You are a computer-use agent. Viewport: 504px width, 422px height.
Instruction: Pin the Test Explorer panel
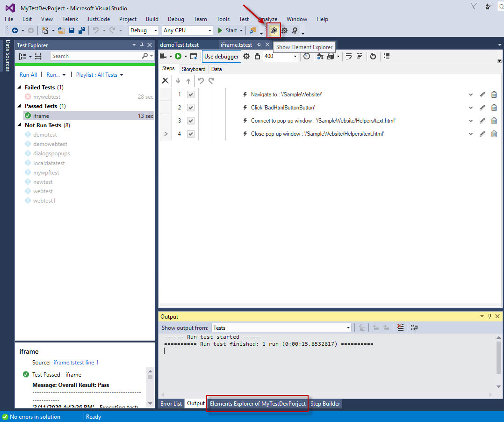pyautogui.click(x=142, y=45)
